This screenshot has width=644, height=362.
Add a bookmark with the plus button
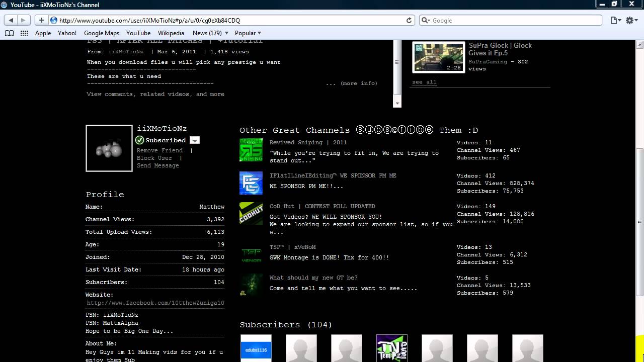(x=41, y=20)
